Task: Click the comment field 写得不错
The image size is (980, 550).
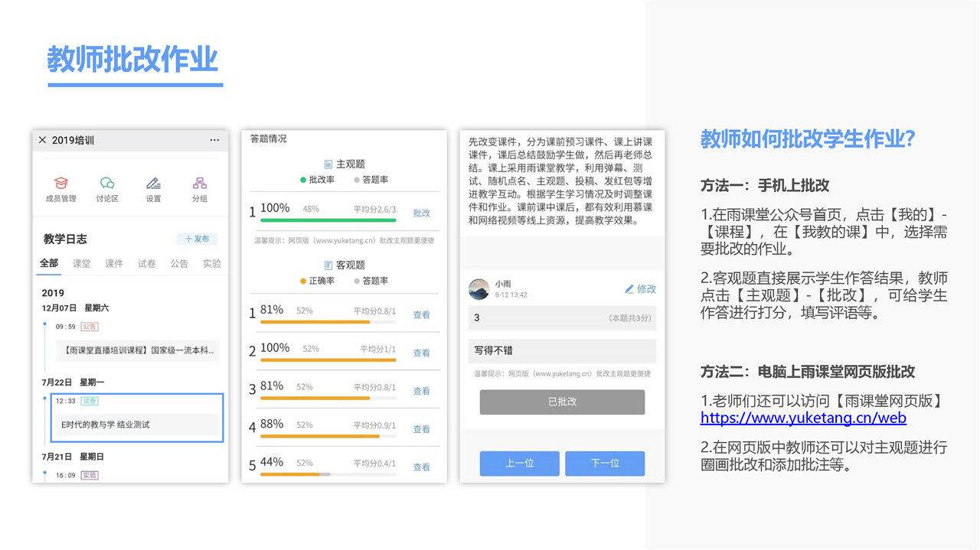Action: coord(562,350)
